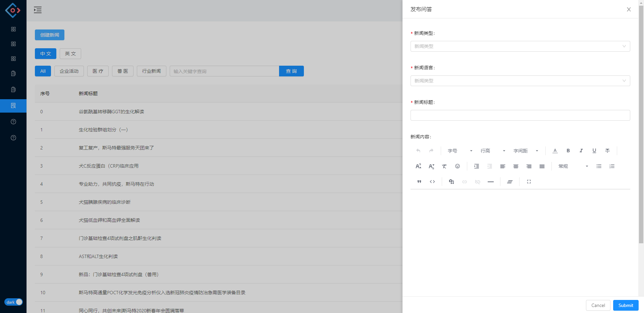The image size is (644, 313).
Task: Select the 医疗 category filter
Action: (x=98, y=71)
